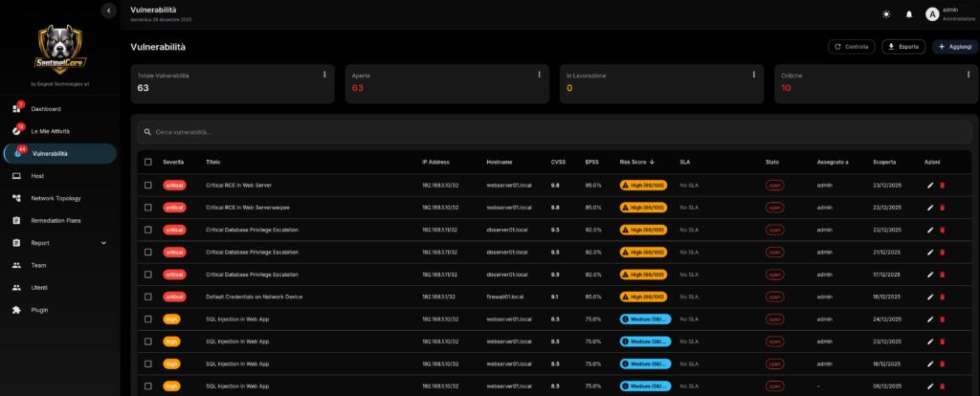
Task: Click the search magnifier icon
Action: click(x=147, y=132)
